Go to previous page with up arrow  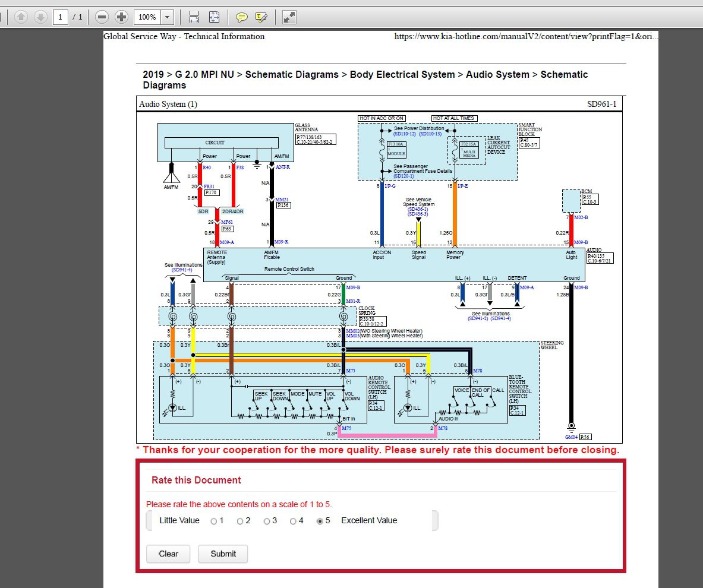click(x=21, y=17)
